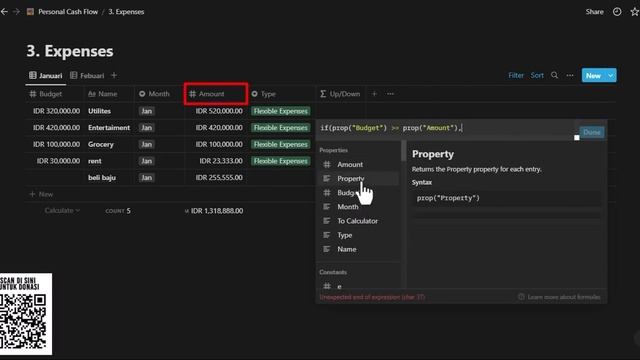
Task: Click budget cell IDR 320,000.00
Action: [56, 111]
